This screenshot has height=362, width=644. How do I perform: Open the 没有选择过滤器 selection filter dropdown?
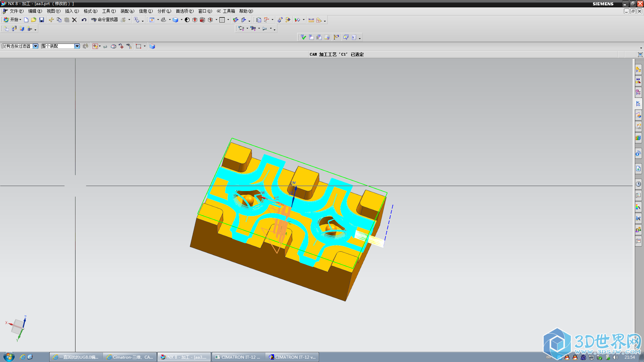pyautogui.click(x=35, y=46)
